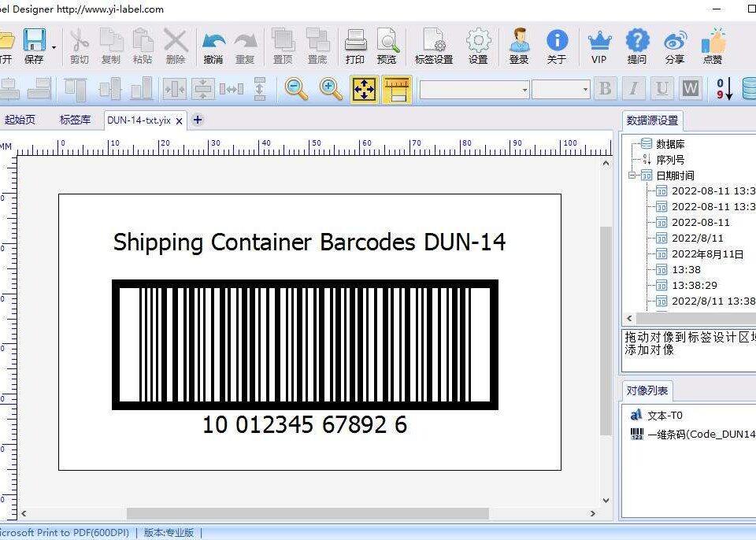Toggle the ruler display button
This screenshot has width=756, height=540.
point(397,89)
